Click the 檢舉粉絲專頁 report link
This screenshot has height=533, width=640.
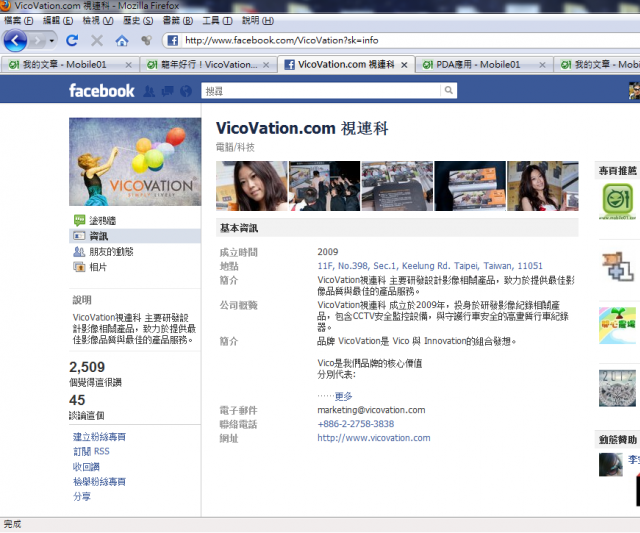[99, 482]
